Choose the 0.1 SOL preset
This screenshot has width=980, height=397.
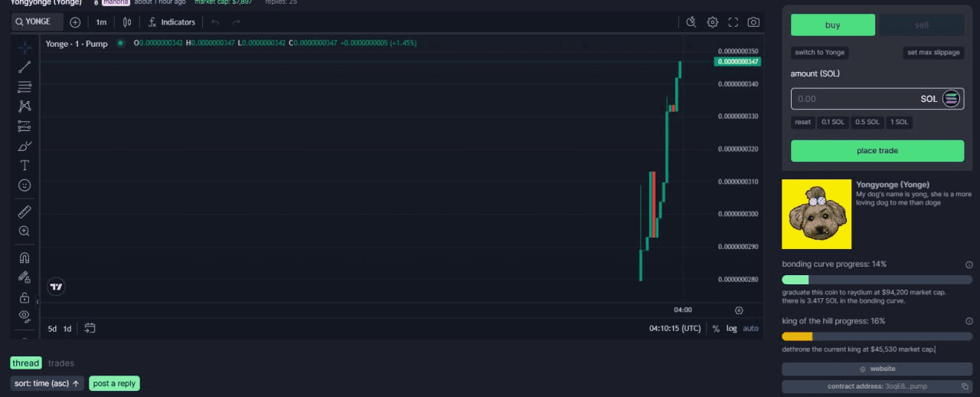point(833,122)
